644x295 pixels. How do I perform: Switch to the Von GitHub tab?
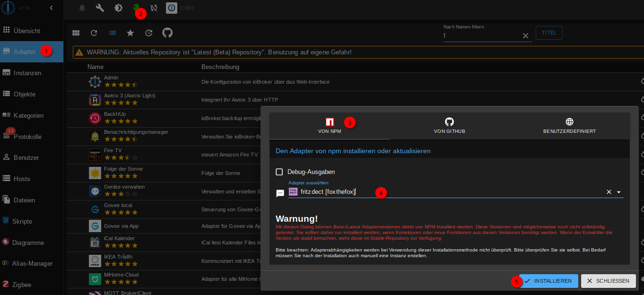(449, 126)
